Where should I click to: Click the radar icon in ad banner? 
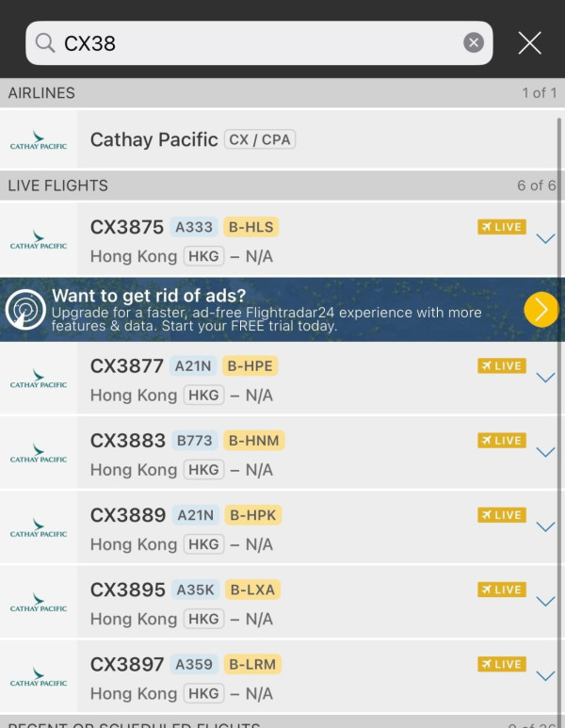[x=25, y=309]
